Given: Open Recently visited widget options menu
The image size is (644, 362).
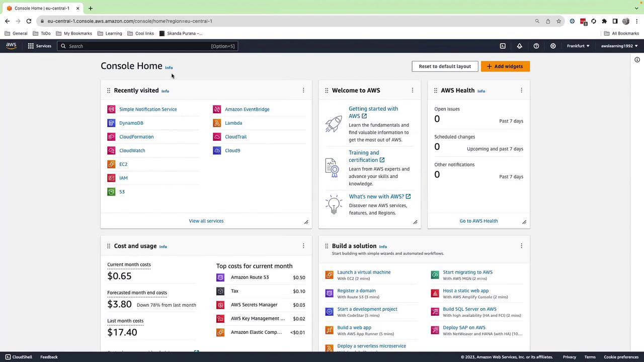Looking at the screenshot, I should pyautogui.click(x=303, y=90).
